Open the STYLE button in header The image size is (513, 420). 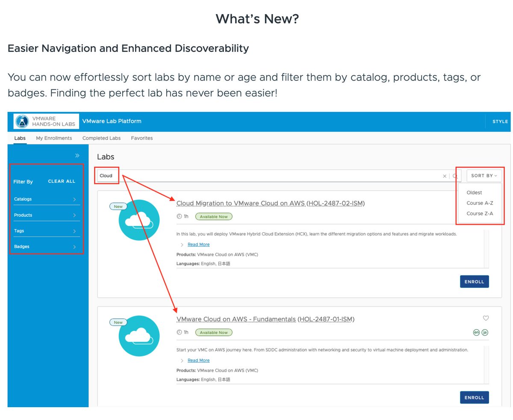point(500,121)
